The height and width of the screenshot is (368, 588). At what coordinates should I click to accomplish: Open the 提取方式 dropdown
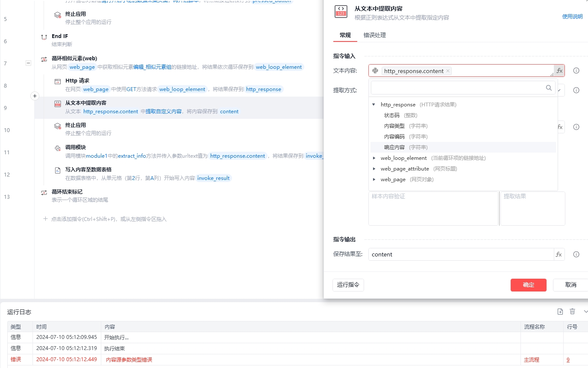(x=561, y=90)
